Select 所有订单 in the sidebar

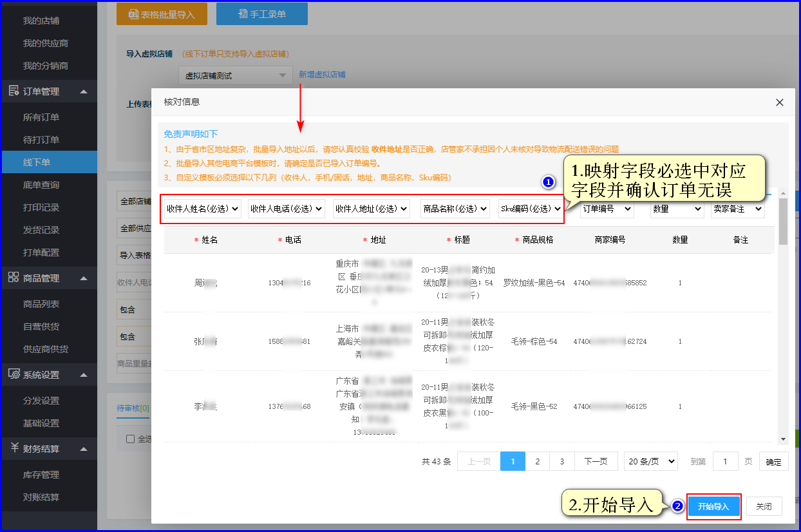point(41,117)
